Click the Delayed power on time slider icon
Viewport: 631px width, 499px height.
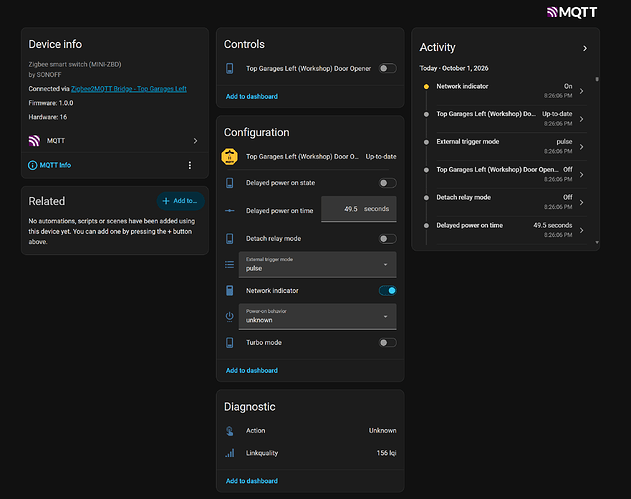[x=229, y=210]
